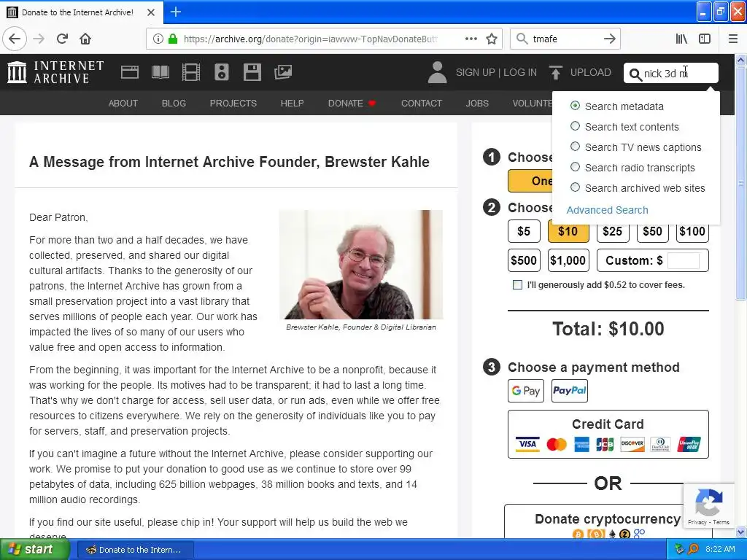The image size is (747, 560).
Task: Click the UPLOAD link text
Action: click(x=591, y=72)
